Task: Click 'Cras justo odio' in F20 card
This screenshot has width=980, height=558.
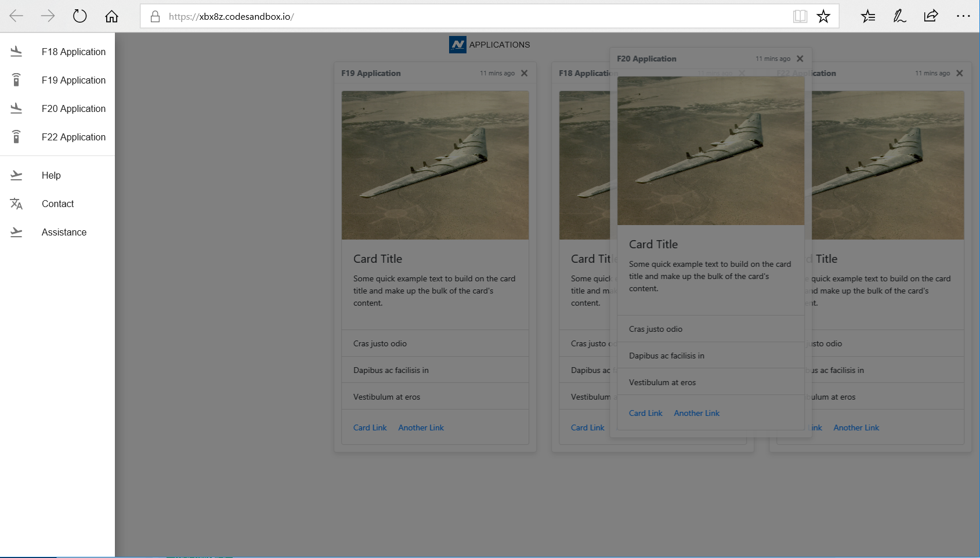Action: 656,329
